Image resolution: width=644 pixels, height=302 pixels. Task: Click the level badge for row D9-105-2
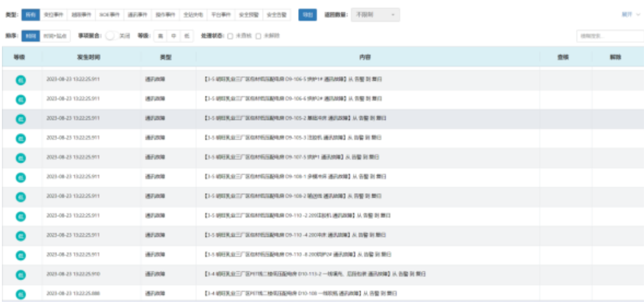tap(21, 118)
